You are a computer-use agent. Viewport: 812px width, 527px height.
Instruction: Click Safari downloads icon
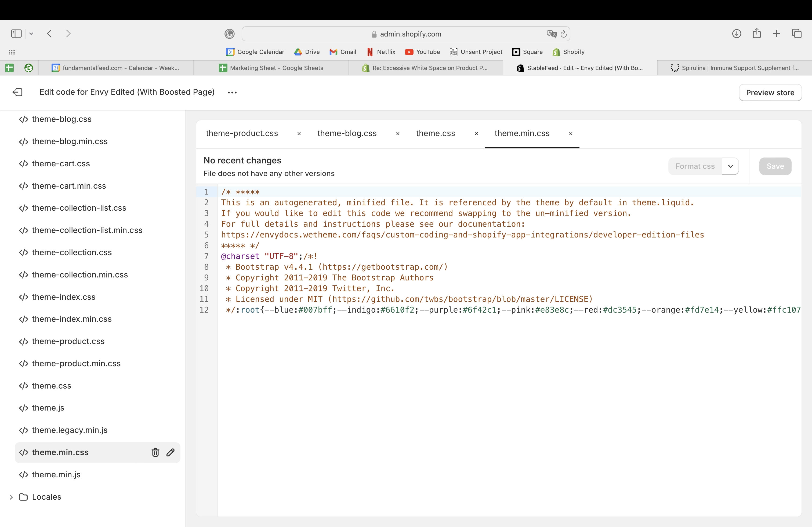(736, 33)
